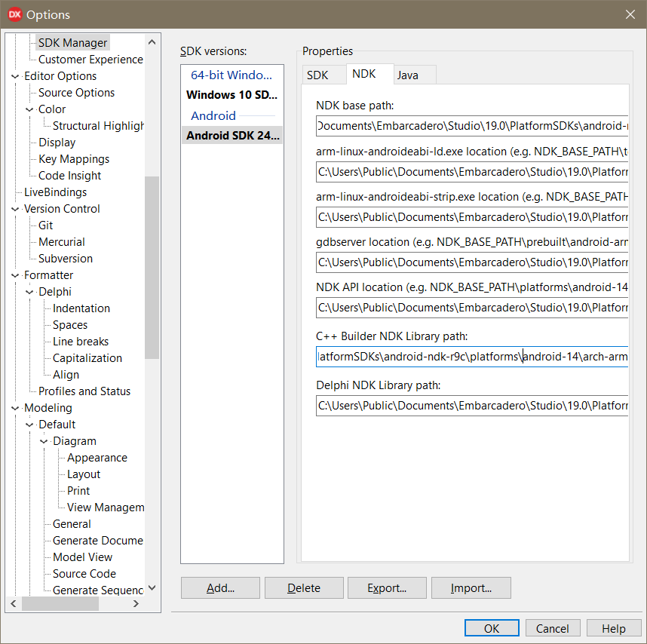Collapse the Delphi formatter node

point(29,292)
